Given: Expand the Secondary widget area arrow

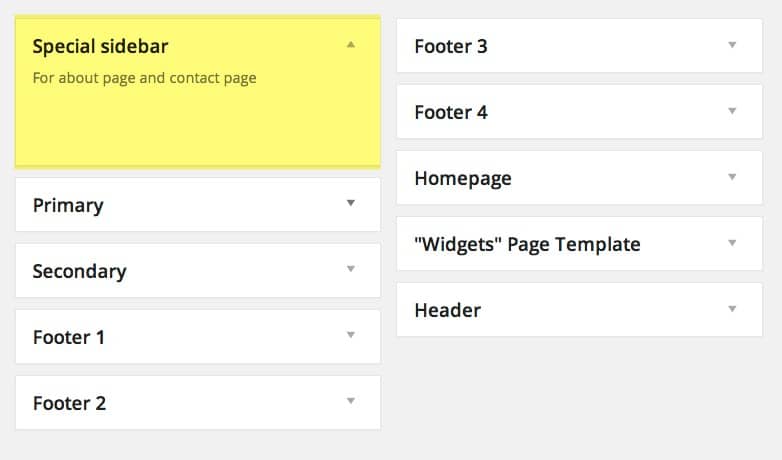Looking at the screenshot, I should (x=350, y=269).
